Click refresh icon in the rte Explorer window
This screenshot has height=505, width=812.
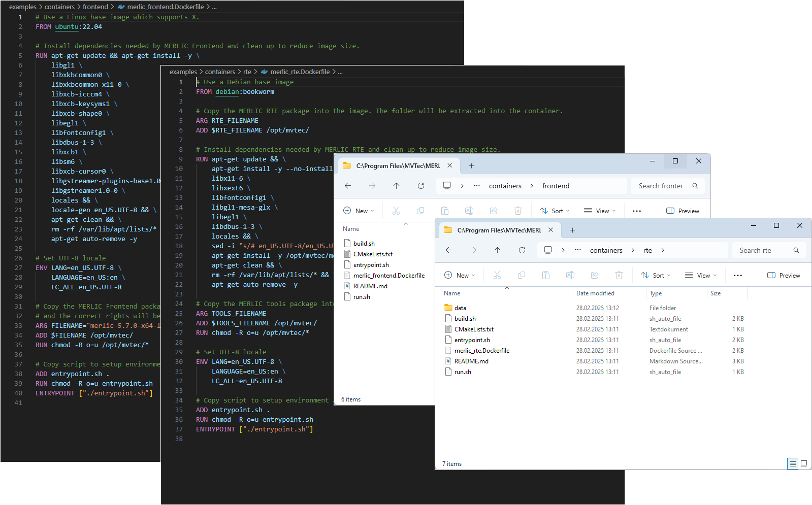click(522, 250)
